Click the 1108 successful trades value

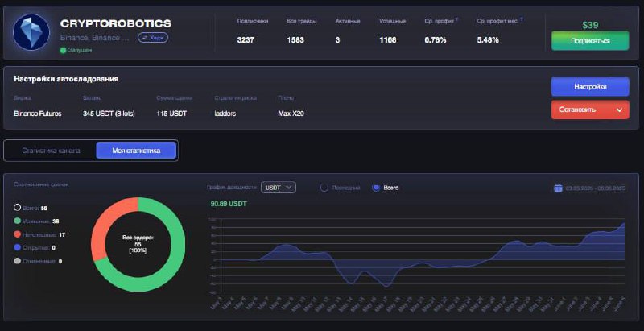pos(388,40)
